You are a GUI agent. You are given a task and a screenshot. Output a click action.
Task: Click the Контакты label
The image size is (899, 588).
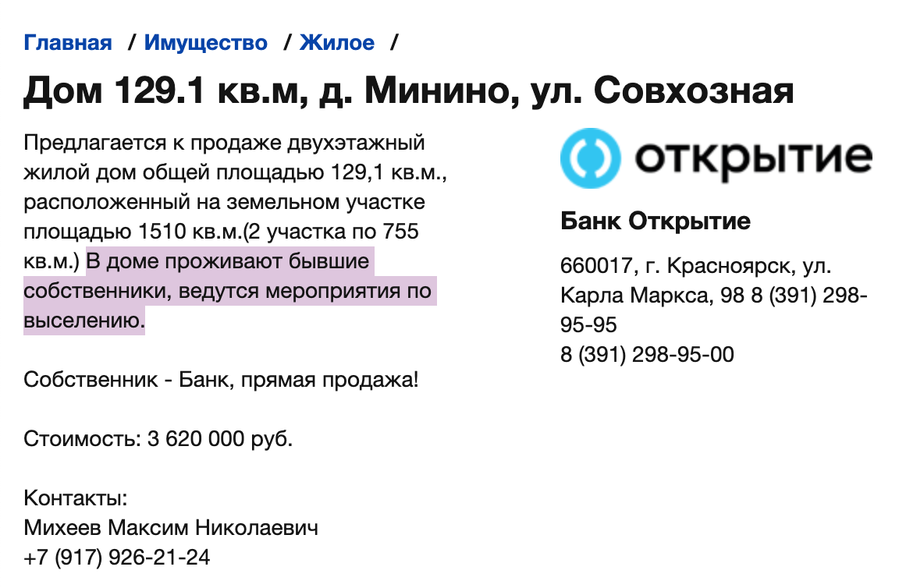pos(76,498)
